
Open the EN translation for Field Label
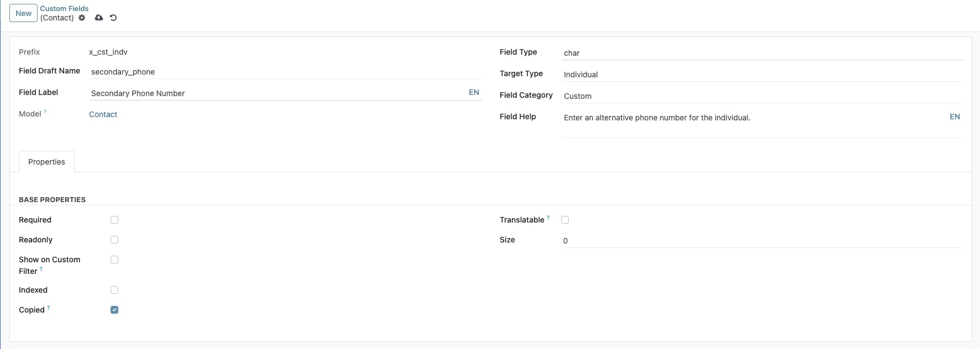pos(474,92)
